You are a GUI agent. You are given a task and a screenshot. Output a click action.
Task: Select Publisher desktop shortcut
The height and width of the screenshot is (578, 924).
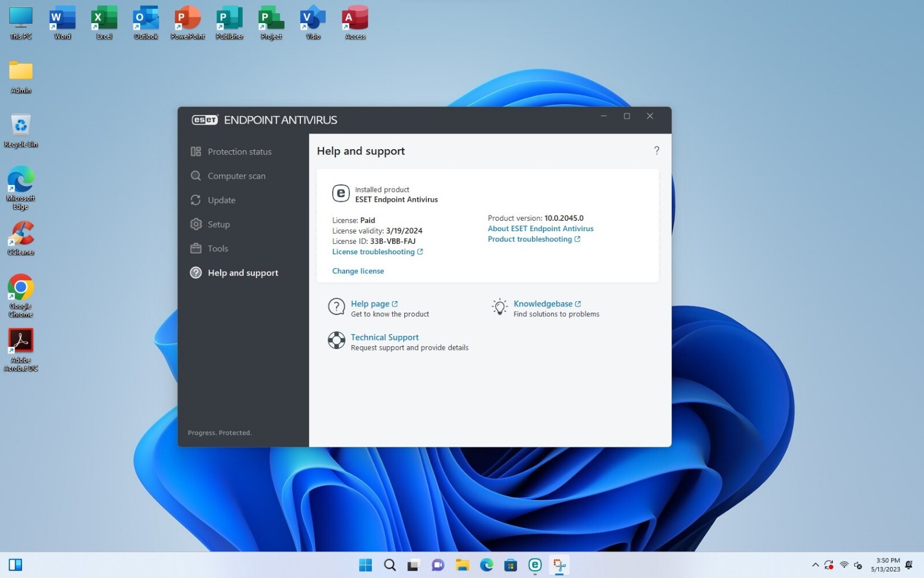pyautogui.click(x=230, y=23)
